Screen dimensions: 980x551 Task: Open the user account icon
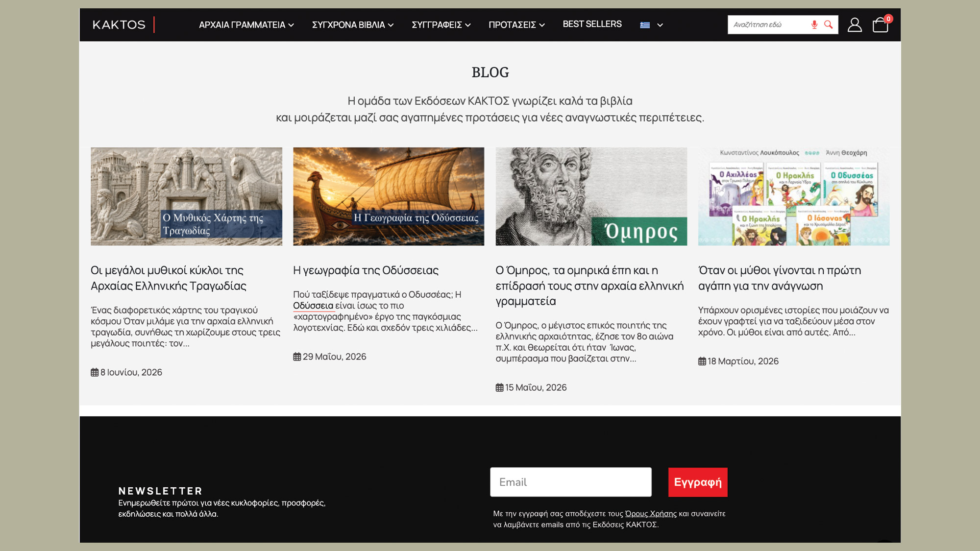click(855, 24)
